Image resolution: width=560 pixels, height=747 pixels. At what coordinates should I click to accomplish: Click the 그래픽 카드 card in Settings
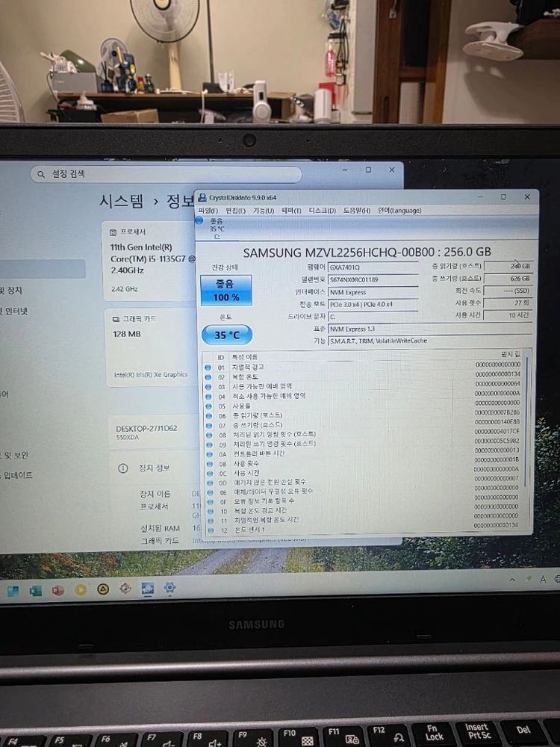[x=152, y=347]
